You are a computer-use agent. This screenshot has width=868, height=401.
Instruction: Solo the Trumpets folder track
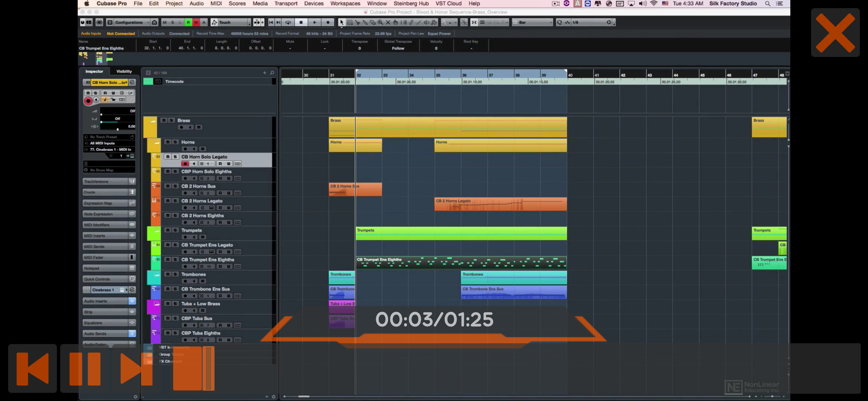(175, 230)
